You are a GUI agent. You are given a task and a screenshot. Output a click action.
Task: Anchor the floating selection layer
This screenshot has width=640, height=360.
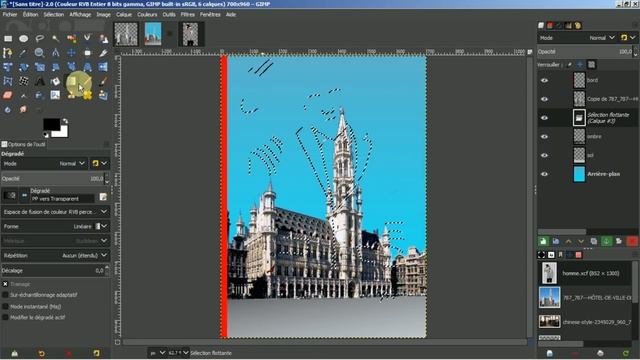point(607,241)
